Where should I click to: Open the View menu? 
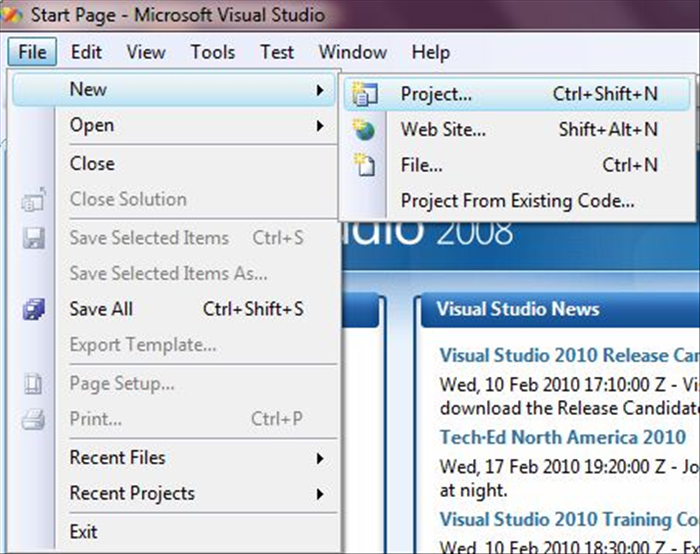pos(146,52)
